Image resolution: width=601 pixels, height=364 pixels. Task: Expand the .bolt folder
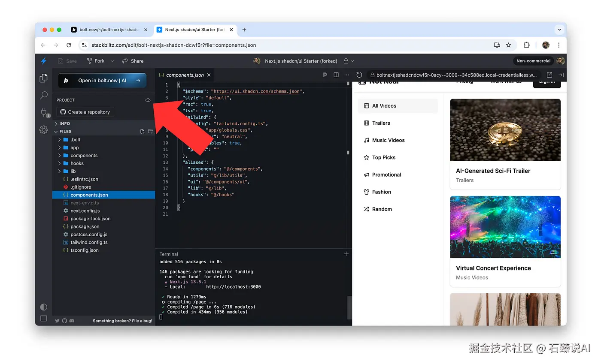pyautogui.click(x=104, y=140)
